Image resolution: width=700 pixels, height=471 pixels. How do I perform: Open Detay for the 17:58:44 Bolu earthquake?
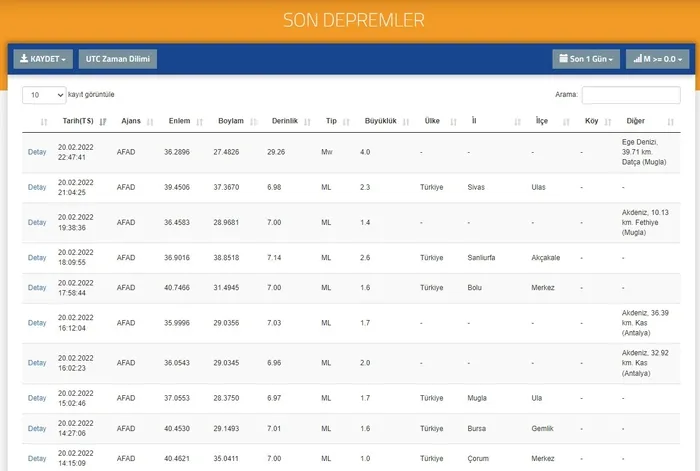37,288
